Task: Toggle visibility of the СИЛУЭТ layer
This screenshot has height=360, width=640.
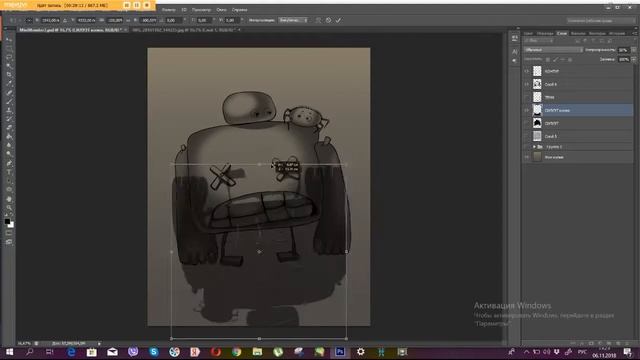Action: point(527,123)
